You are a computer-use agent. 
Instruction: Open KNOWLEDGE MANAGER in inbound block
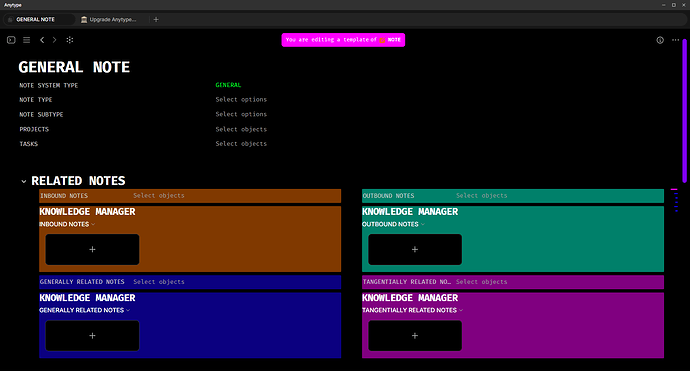[87, 212]
